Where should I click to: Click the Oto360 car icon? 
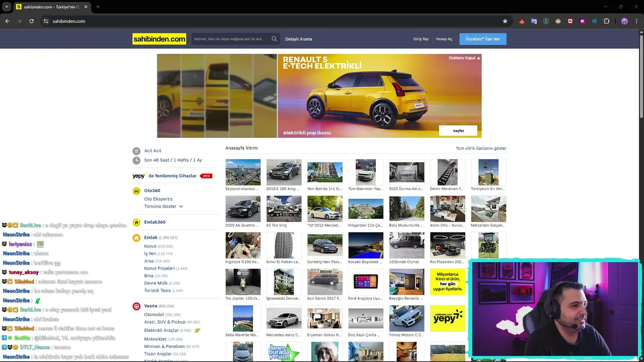tap(136, 191)
